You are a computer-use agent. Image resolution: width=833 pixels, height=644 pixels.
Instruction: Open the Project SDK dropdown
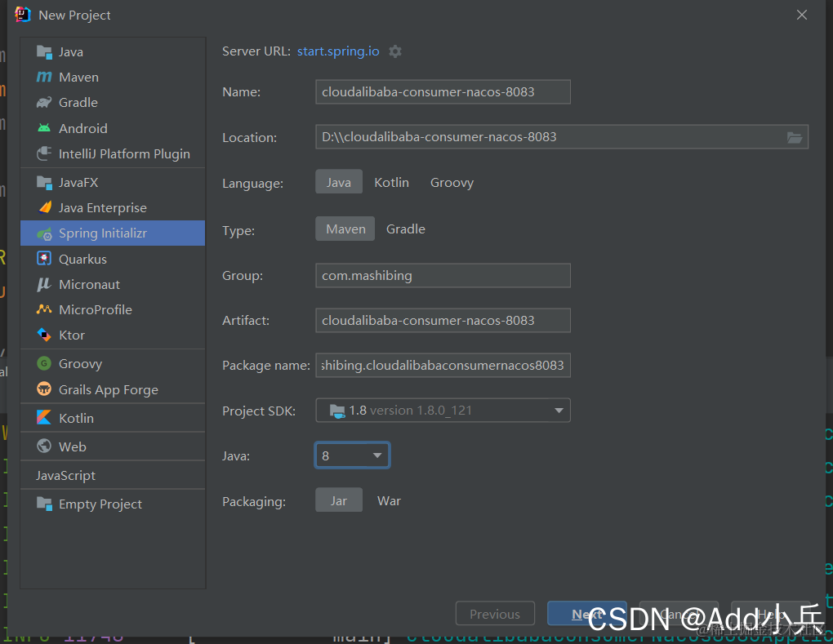pos(443,411)
